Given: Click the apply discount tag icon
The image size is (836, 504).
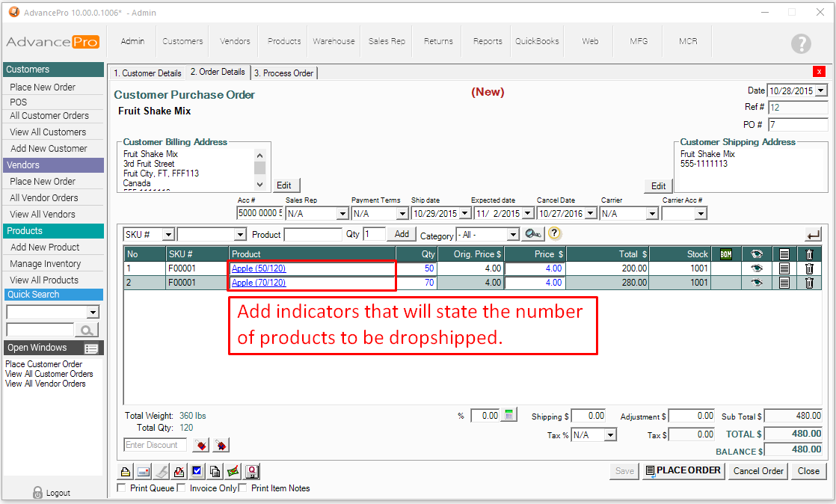Looking at the screenshot, I should click(x=200, y=446).
